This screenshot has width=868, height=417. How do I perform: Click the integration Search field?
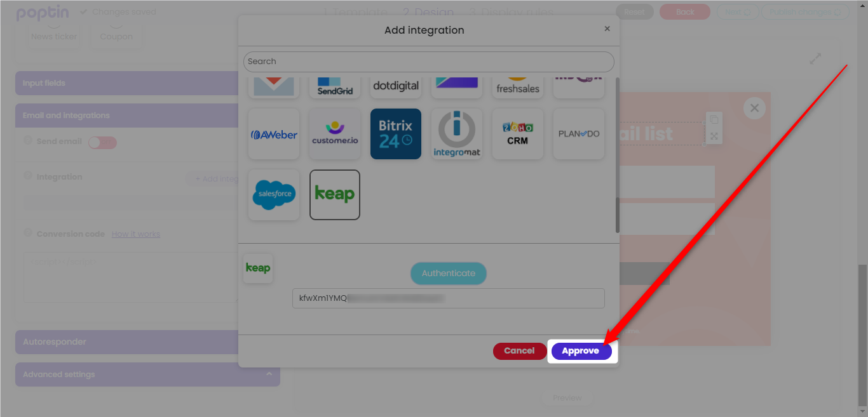point(429,62)
